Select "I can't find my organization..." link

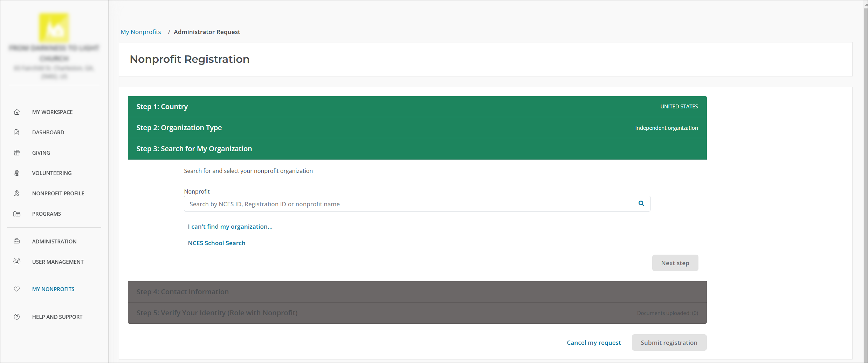pyautogui.click(x=230, y=227)
